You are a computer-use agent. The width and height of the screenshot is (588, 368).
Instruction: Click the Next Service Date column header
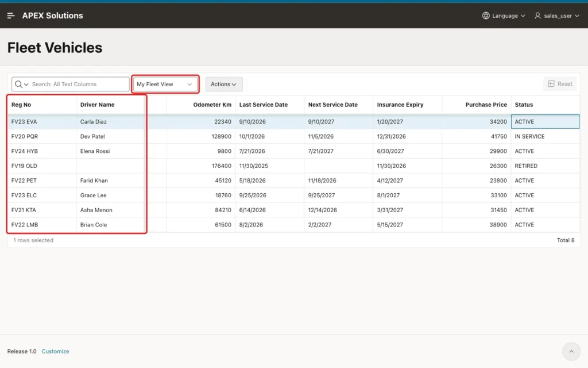(332, 105)
